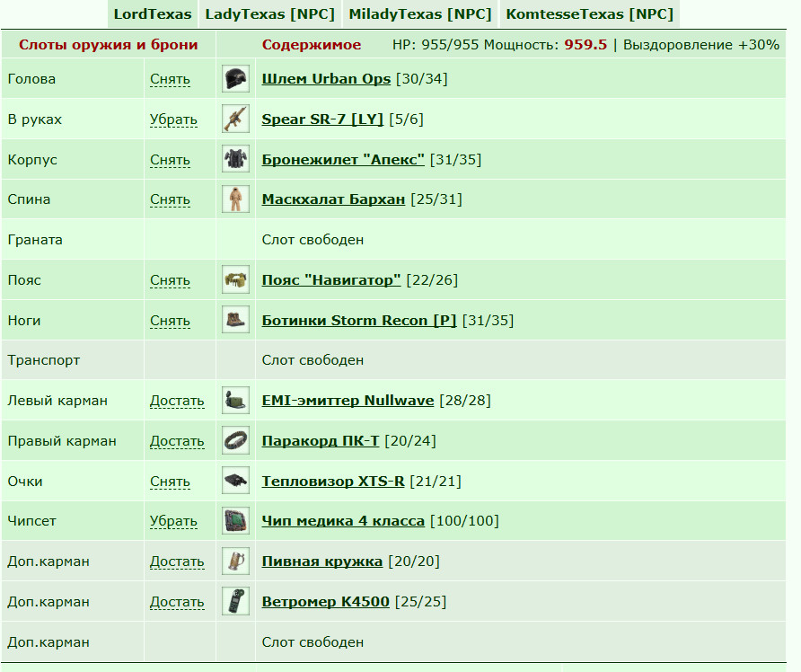Click the Голова slot label
The image size is (801, 672).
click(x=31, y=79)
